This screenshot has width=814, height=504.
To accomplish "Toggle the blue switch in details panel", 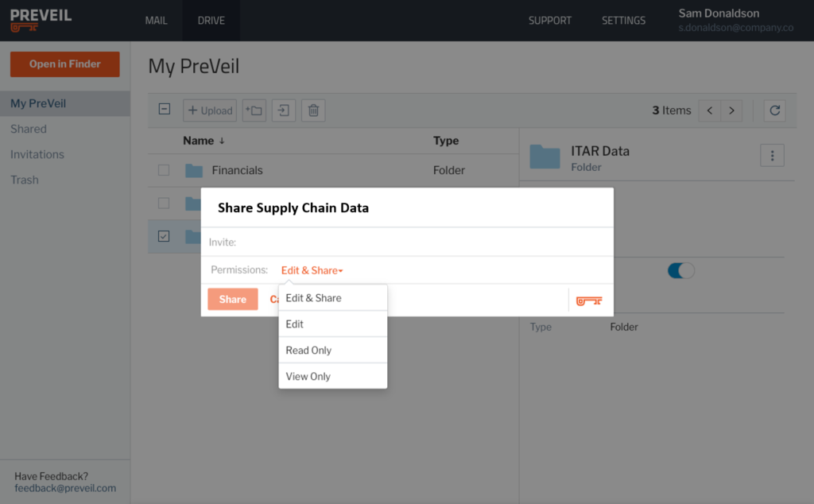I will tap(680, 270).
